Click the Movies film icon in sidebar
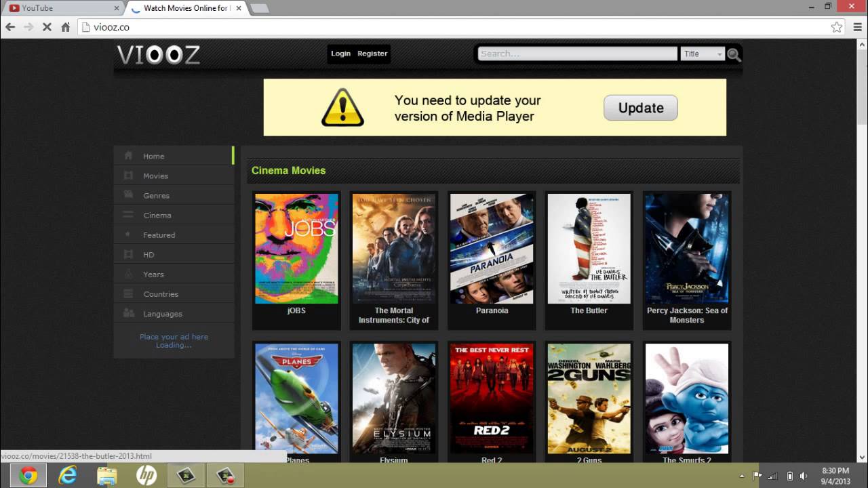 pyautogui.click(x=128, y=176)
